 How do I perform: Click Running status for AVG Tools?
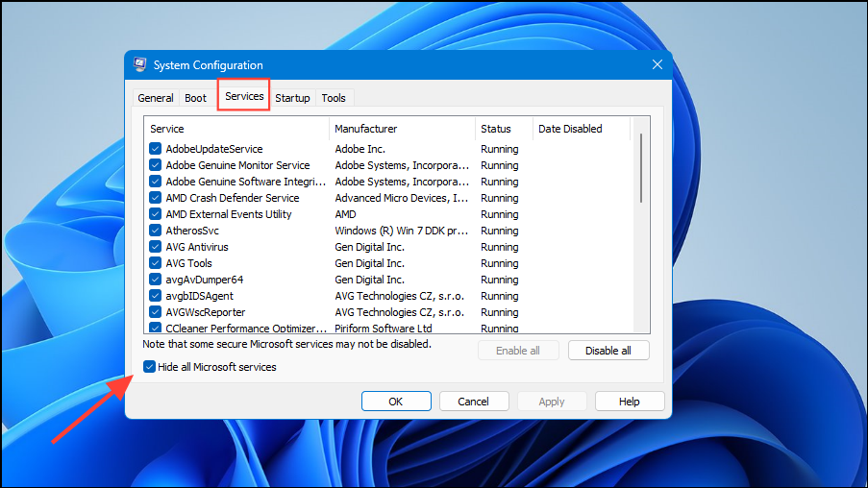[x=499, y=263]
